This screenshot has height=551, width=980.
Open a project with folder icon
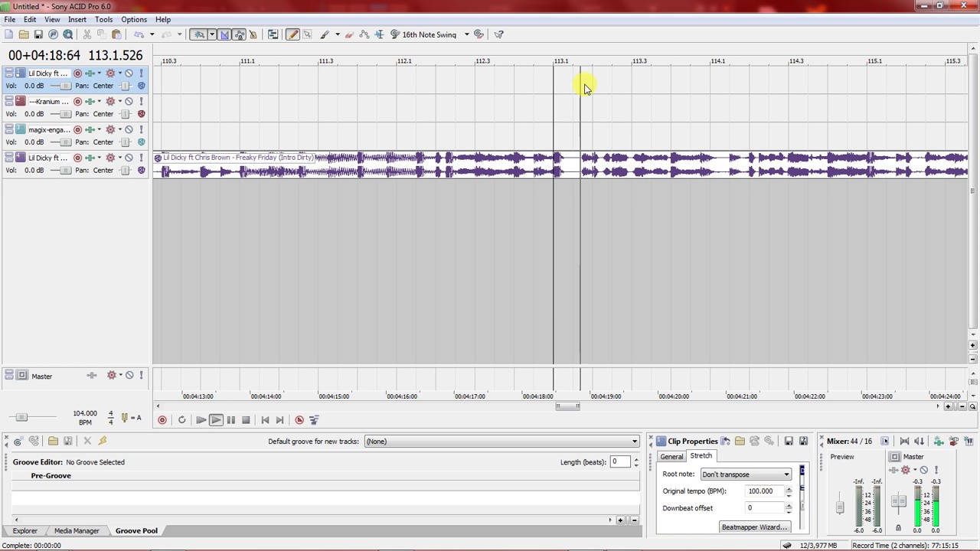pos(24,34)
